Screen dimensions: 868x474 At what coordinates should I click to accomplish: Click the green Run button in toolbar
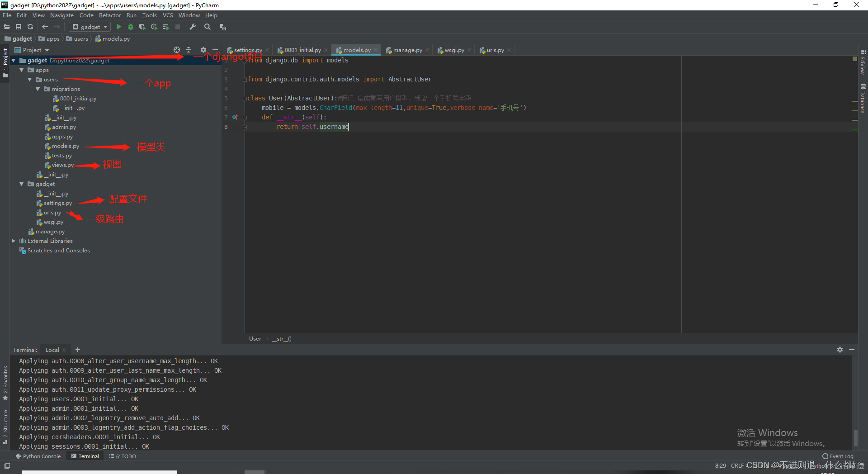point(119,27)
